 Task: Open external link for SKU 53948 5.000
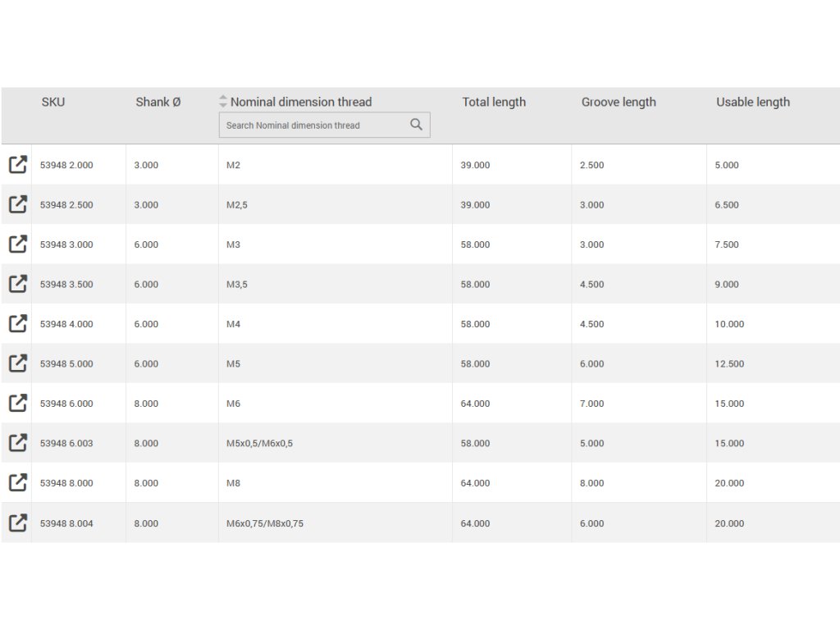(x=17, y=363)
